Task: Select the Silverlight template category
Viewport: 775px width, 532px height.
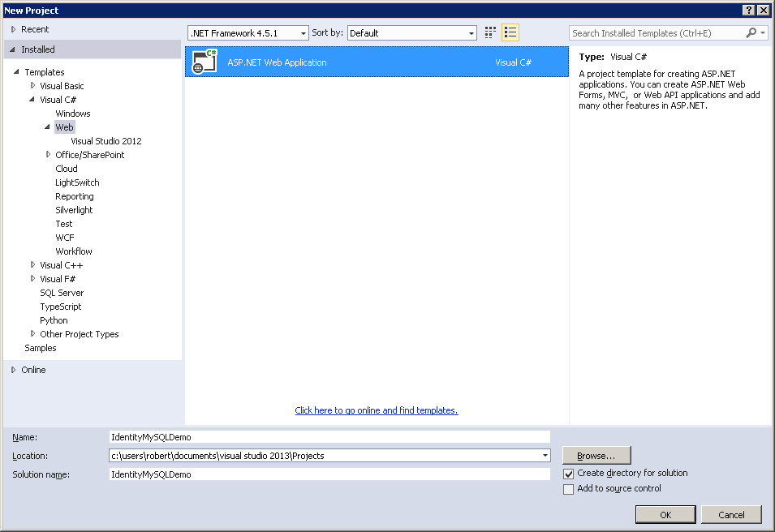Action: tap(74, 209)
